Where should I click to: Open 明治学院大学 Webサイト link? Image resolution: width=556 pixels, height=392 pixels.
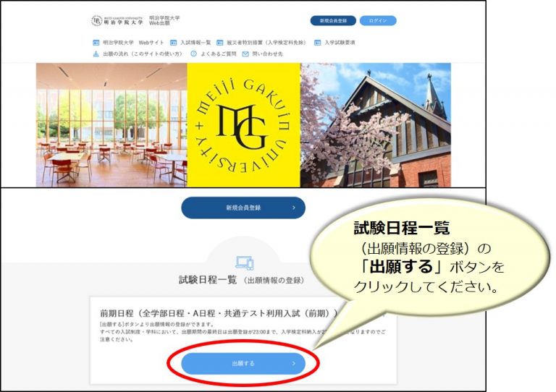point(133,43)
